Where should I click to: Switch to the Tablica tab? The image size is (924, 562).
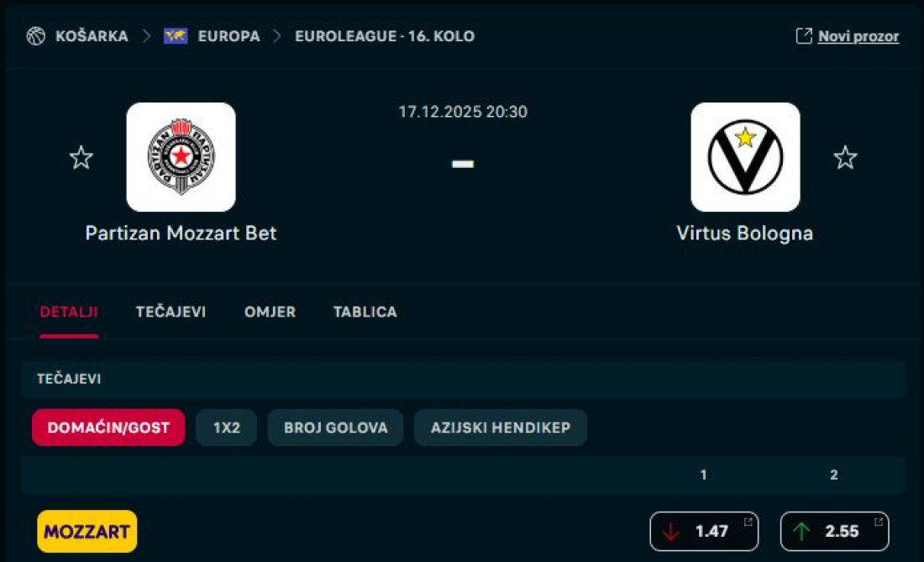(365, 312)
